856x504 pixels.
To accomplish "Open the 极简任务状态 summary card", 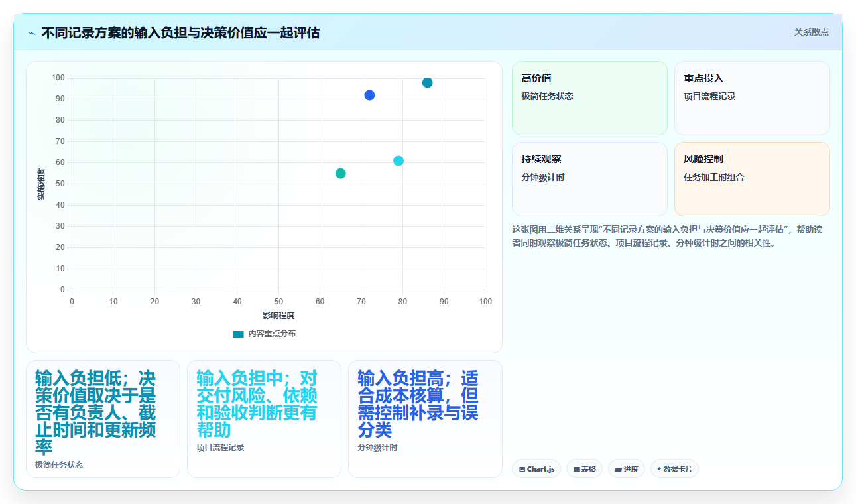I will (103, 419).
